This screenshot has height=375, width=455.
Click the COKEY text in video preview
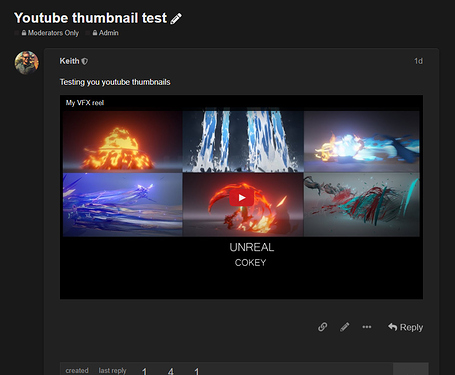click(250, 263)
